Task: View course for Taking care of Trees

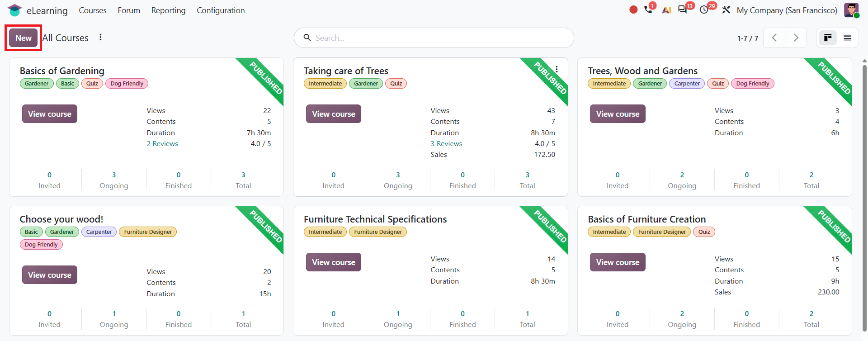Action: tap(334, 114)
